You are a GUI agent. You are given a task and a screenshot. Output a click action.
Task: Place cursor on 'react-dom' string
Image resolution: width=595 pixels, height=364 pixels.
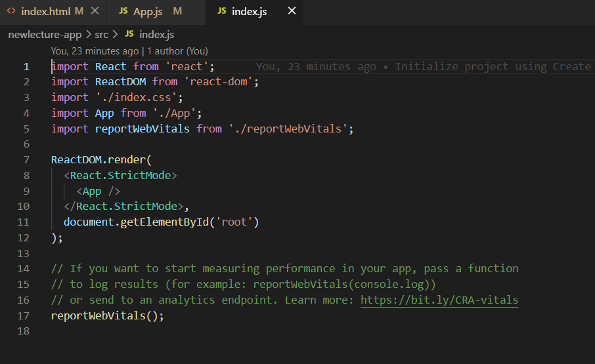click(219, 82)
